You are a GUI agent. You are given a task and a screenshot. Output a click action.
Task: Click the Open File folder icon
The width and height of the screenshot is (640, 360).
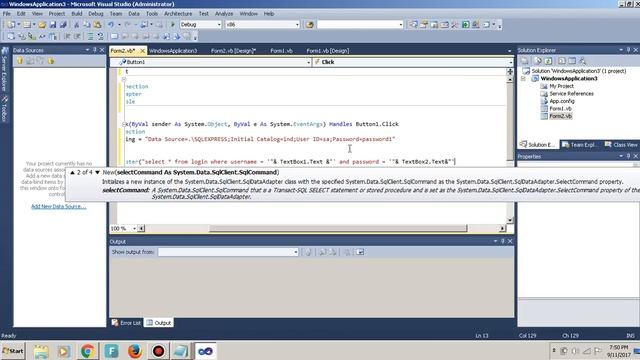42,24
